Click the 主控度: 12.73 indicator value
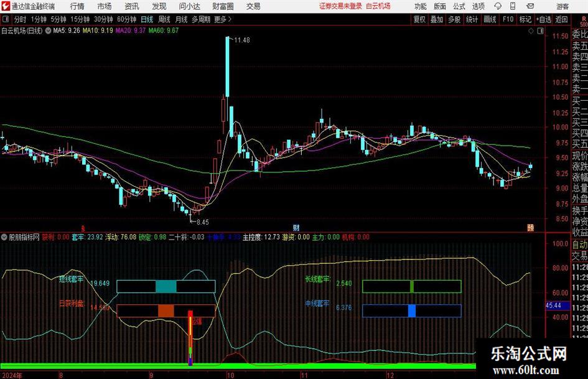The image size is (588, 379). point(261,237)
